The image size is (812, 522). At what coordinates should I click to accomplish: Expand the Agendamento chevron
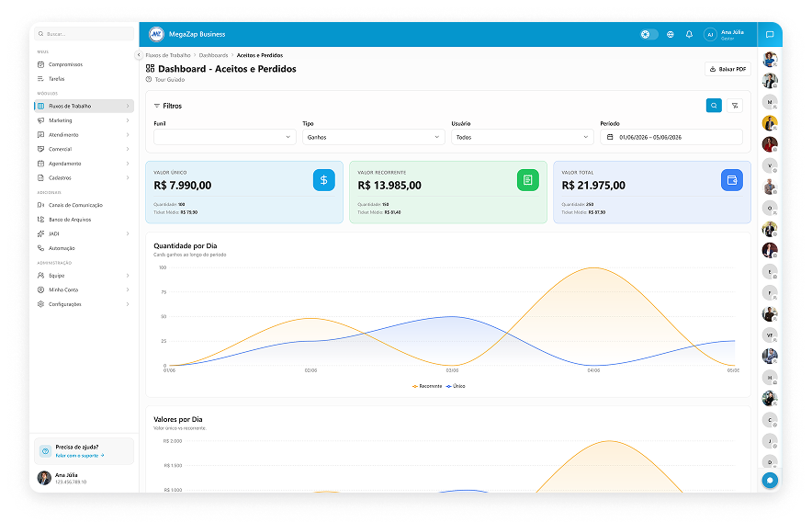point(128,164)
